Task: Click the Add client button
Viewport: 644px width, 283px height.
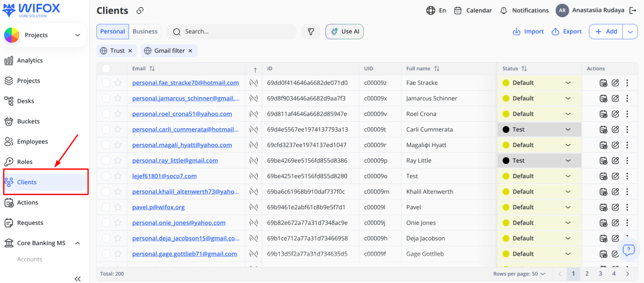Action: pos(606,31)
